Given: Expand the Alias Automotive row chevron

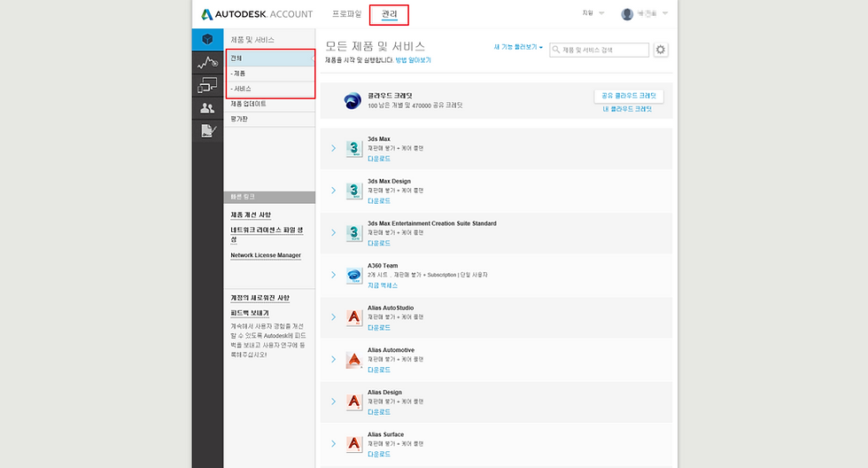Looking at the screenshot, I should tap(333, 360).
